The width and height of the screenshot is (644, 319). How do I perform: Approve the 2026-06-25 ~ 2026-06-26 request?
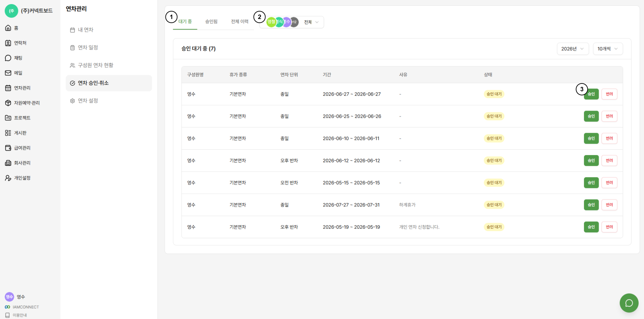(591, 116)
